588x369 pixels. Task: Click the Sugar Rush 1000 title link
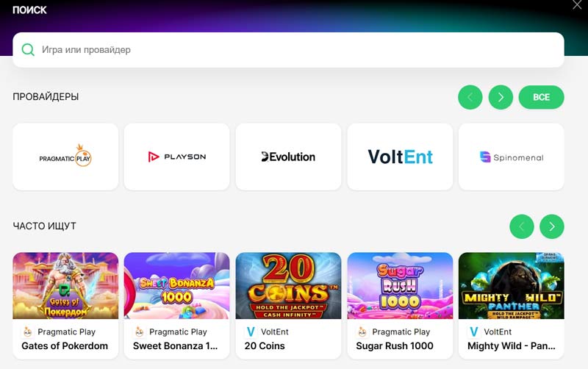tap(395, 345)
